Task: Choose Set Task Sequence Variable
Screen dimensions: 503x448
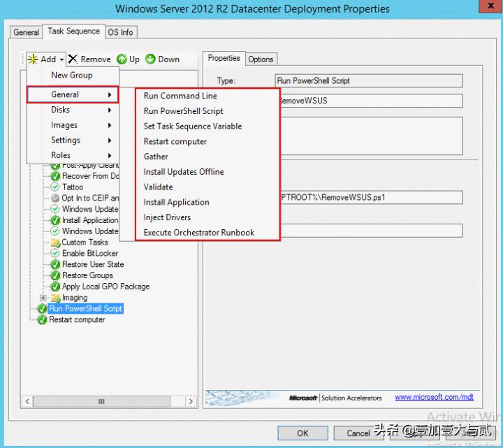Action: pos(193,126)
